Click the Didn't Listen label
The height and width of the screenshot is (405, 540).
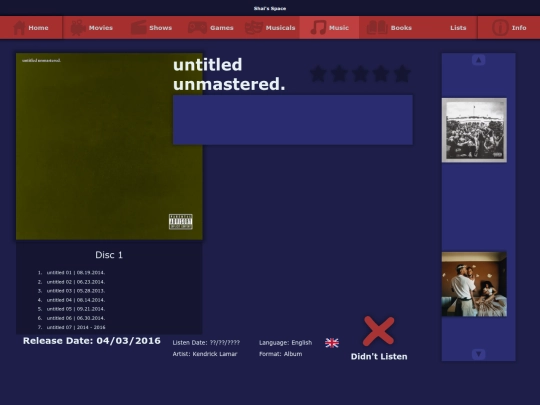379,356
